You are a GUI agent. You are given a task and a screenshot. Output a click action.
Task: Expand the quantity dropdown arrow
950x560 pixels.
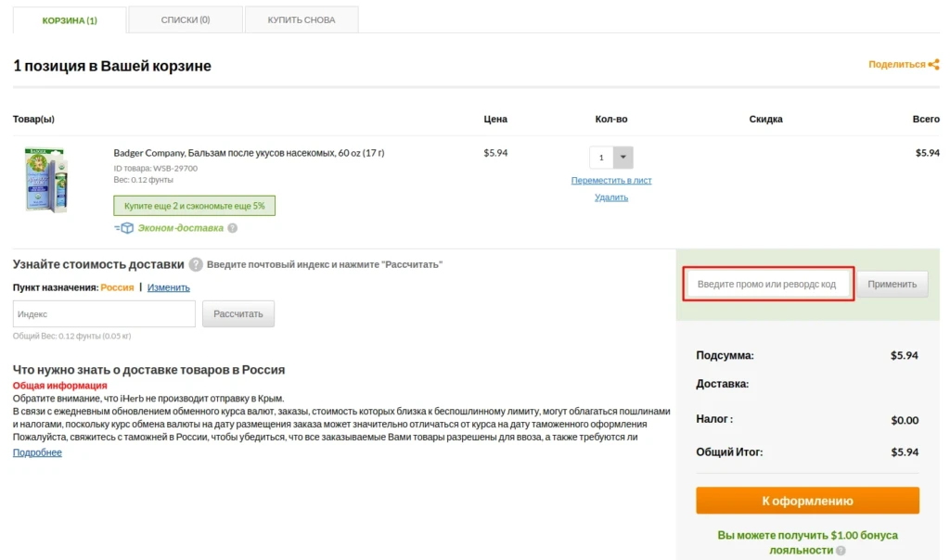point(623,158)
